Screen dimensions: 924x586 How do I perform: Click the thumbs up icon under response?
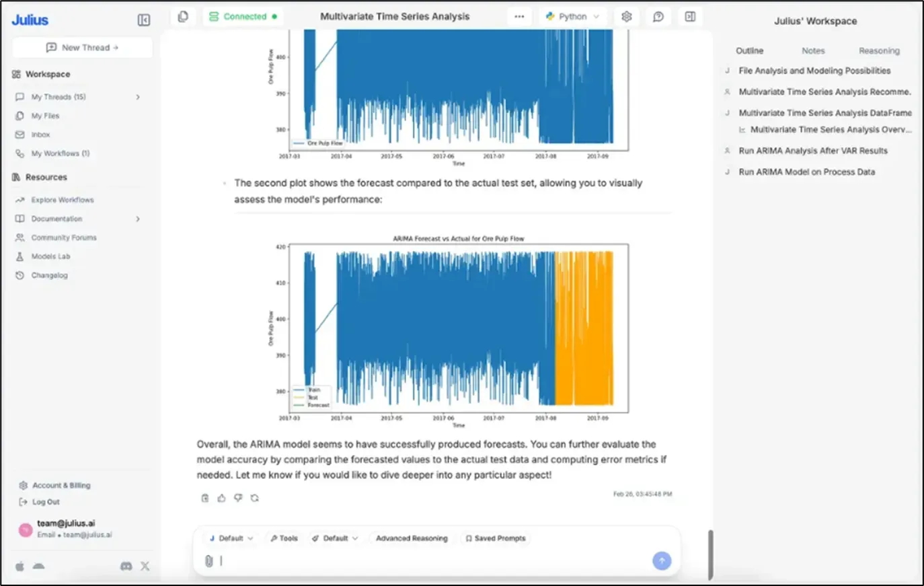point(221,498)
